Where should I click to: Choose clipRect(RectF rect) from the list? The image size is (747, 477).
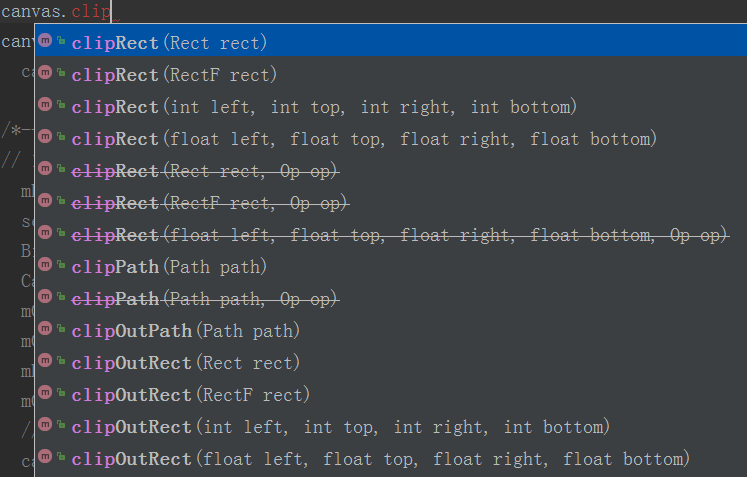[391, 74]
